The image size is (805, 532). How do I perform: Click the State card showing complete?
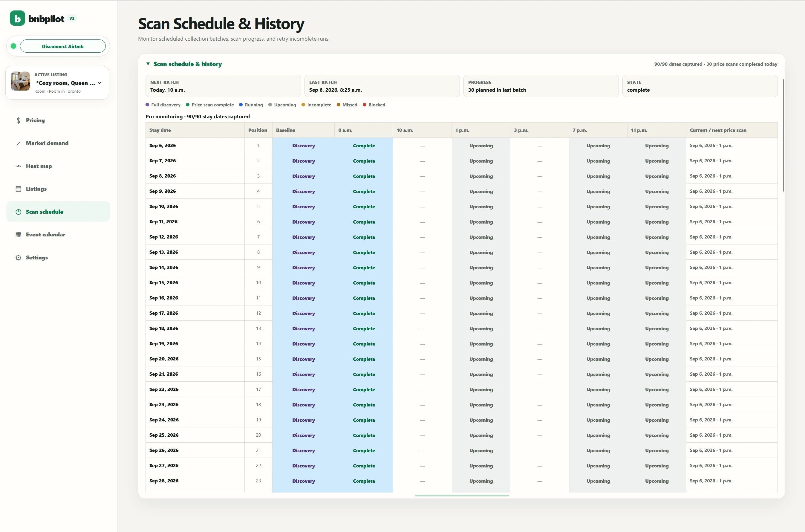tap(700, 86)
